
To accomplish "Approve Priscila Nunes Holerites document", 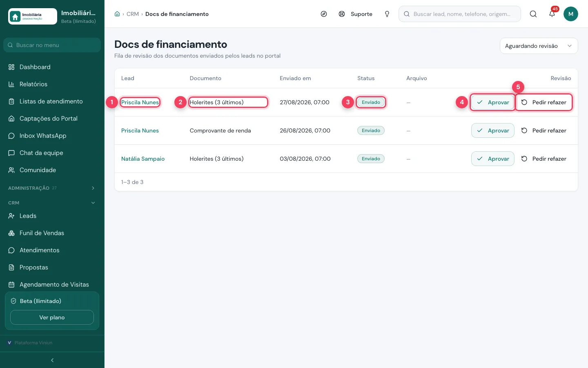I will point(493,102).
